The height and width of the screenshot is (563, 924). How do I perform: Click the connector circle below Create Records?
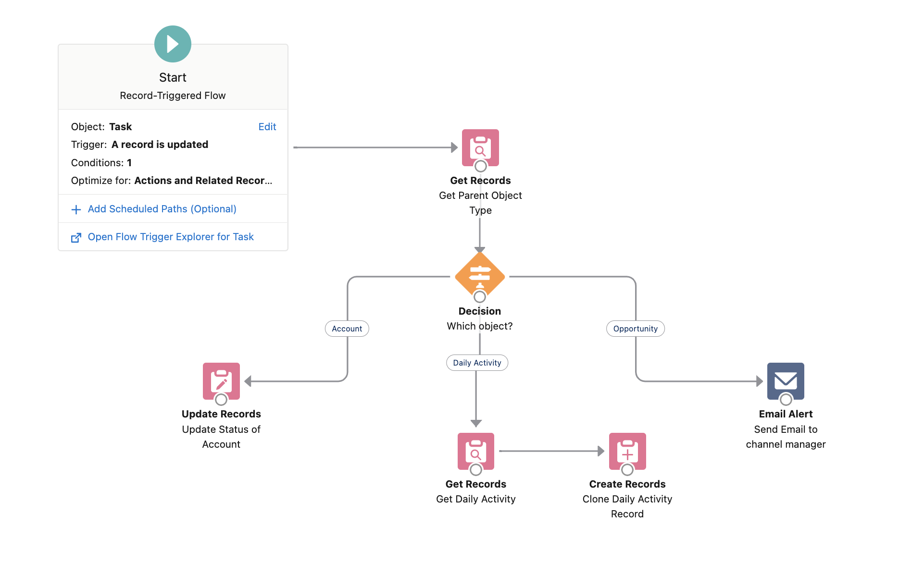[x=627, y=471]
